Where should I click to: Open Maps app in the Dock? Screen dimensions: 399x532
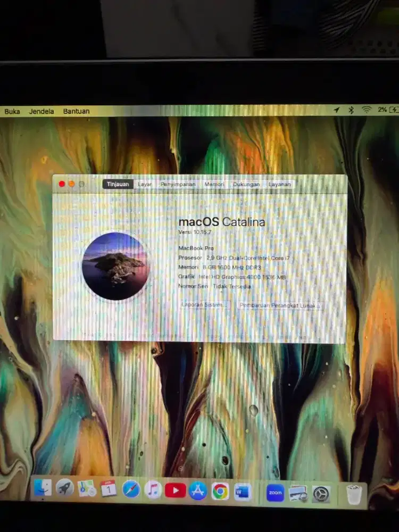point(87,489)
